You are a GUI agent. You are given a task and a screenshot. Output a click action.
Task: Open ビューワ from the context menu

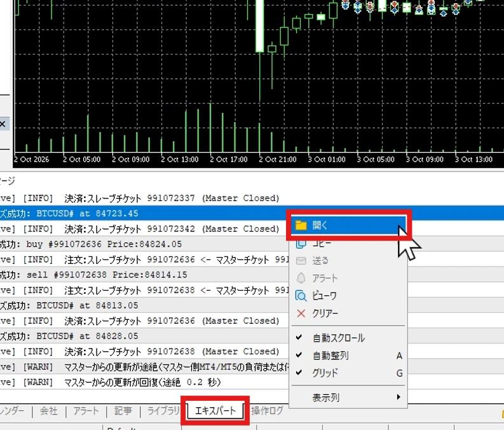click(x=348, y=296)
